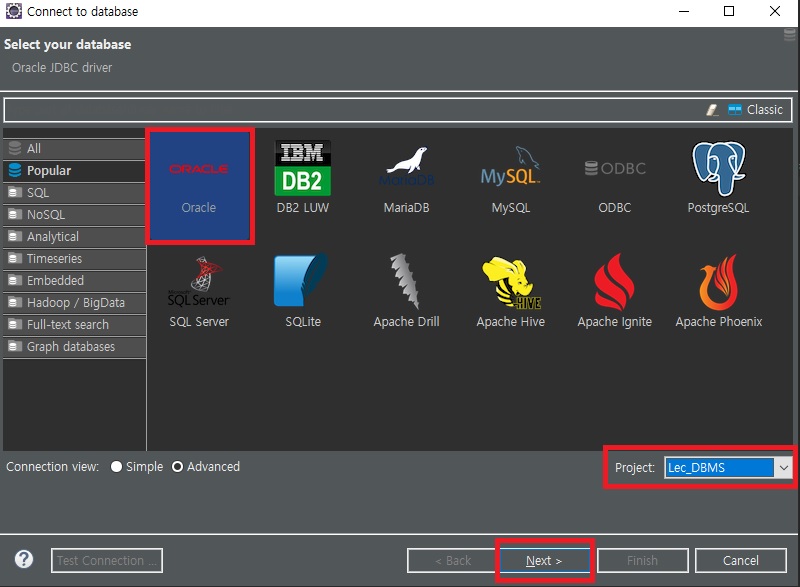Select Simple connection view
This screenshot has width=800, height=587.
pos(137,467)
